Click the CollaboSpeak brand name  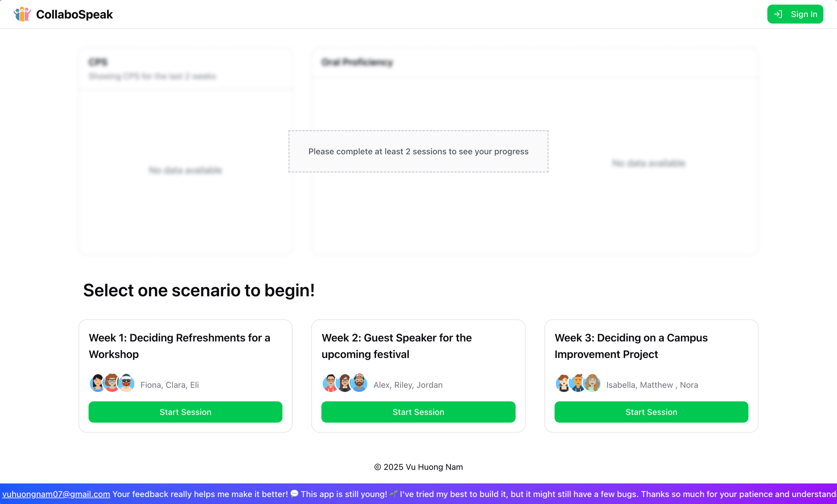pos(74,14)
